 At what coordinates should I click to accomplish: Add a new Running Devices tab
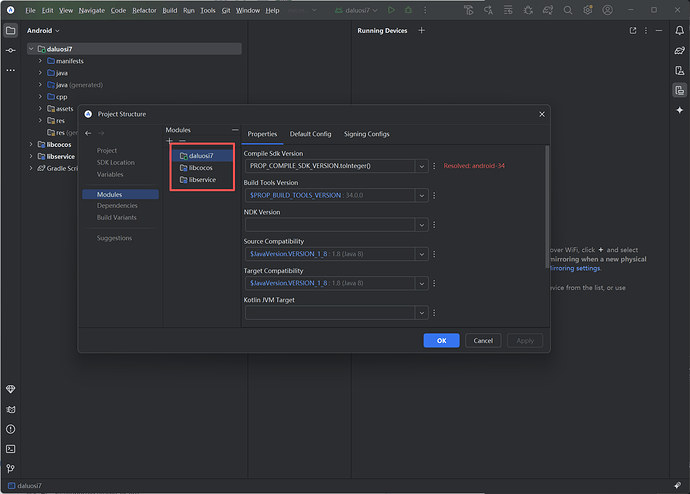[421, 31]
